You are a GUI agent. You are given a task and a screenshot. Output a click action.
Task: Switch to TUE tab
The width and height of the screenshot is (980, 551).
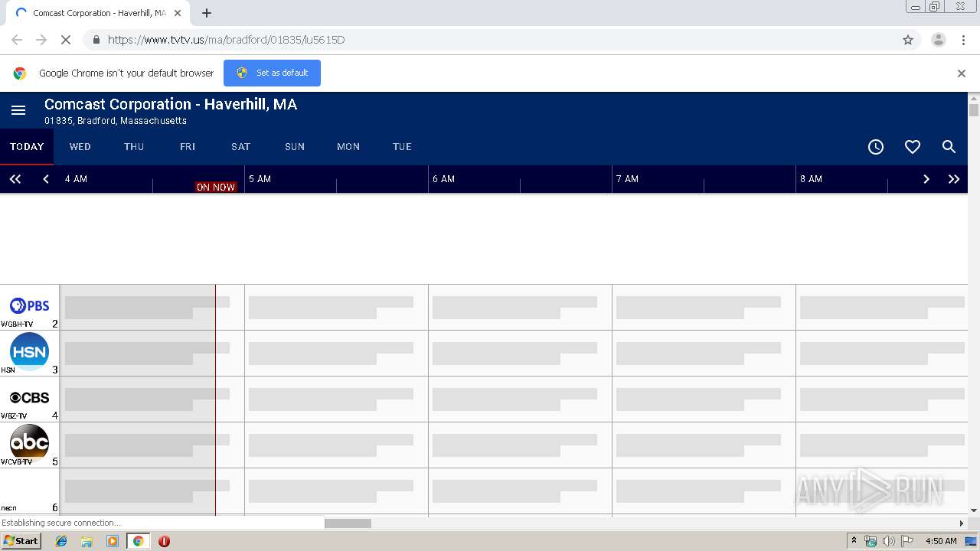coord(402,147)
